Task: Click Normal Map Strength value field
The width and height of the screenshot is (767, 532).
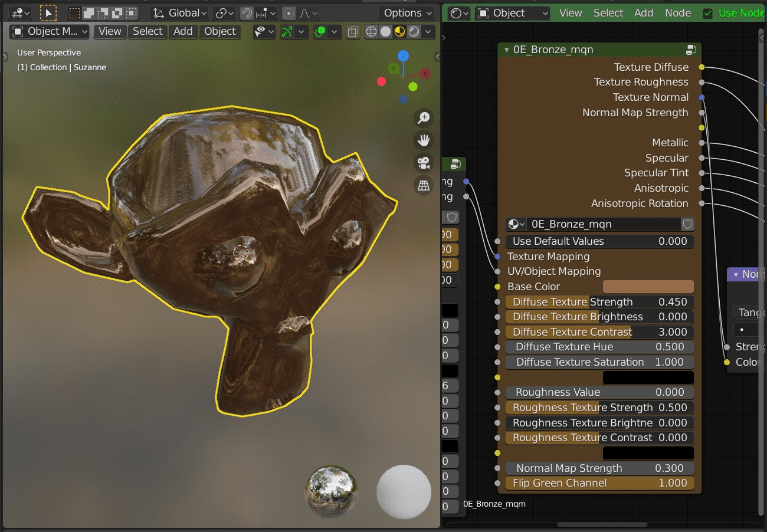Action: pos(599,468)
